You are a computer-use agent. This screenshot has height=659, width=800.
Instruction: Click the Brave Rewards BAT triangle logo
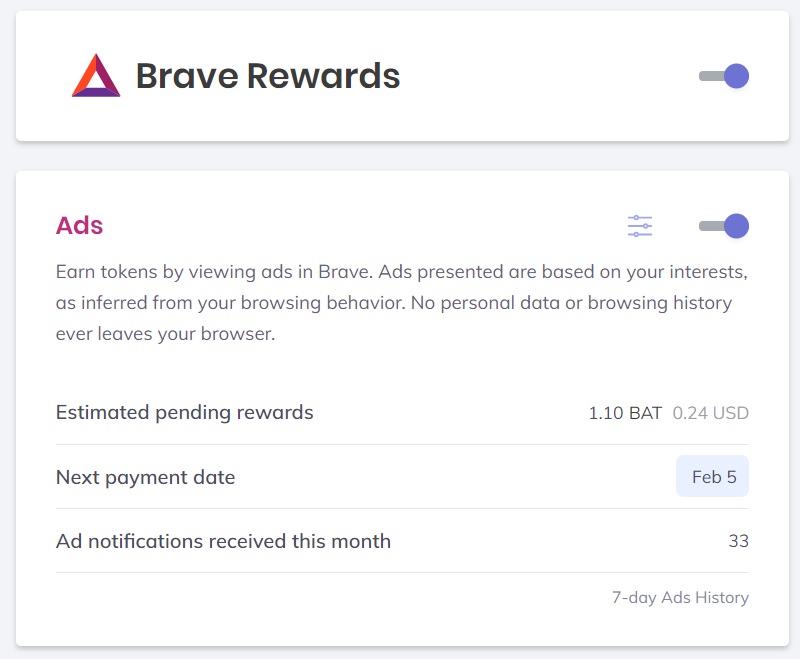pos(96,75)
